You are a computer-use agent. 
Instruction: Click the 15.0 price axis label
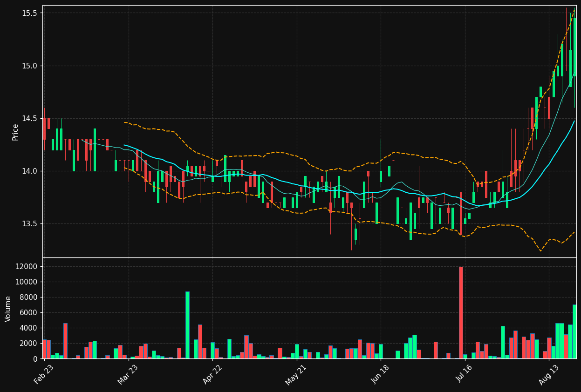30,66
